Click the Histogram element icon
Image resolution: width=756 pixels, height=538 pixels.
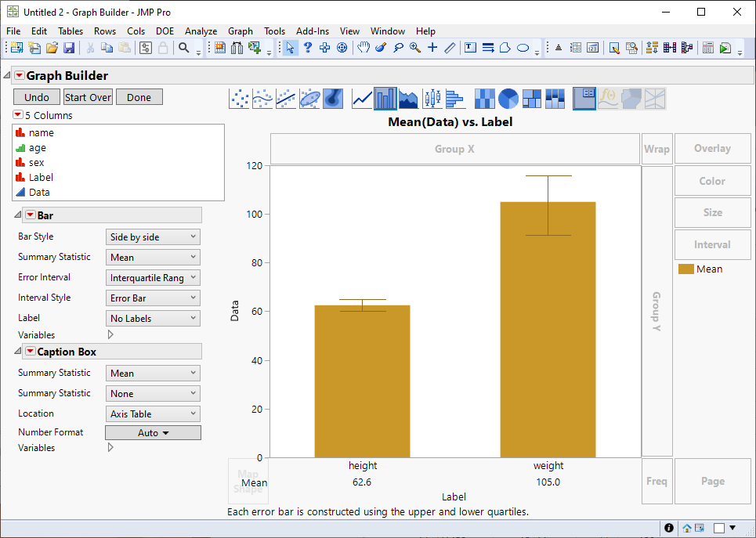click(x=455, y=99)
